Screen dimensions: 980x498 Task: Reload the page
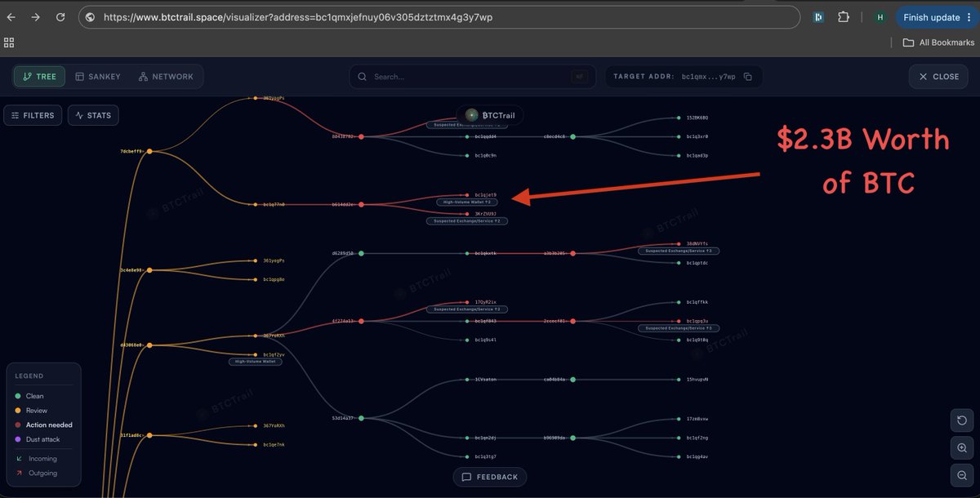[60, 16]
